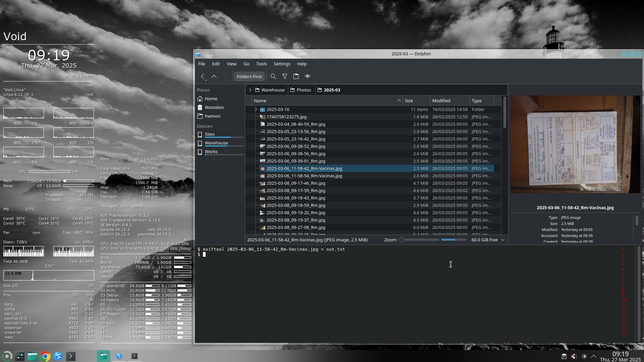This screenshot has height=362, width=644.
Task: Expand the breadcrumb chevron before Warehouse
Action: click(x=250, y=90)
